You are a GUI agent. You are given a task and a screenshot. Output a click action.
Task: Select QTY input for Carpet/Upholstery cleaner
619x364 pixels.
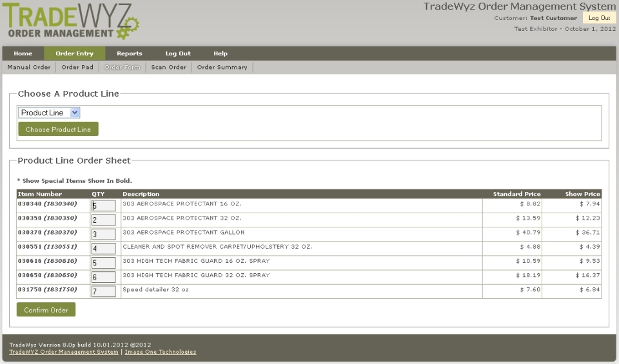point(103,249)
